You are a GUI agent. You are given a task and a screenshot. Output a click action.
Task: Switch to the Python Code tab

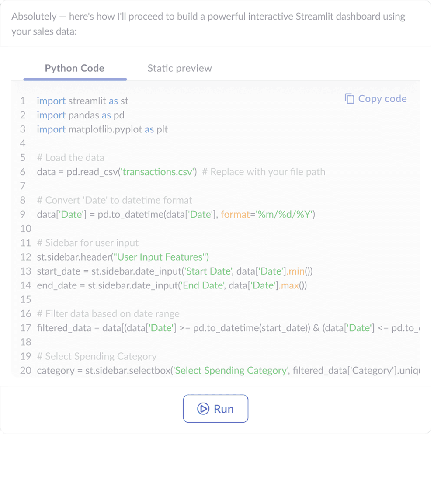pyautogui.click(x=75, y=68)
